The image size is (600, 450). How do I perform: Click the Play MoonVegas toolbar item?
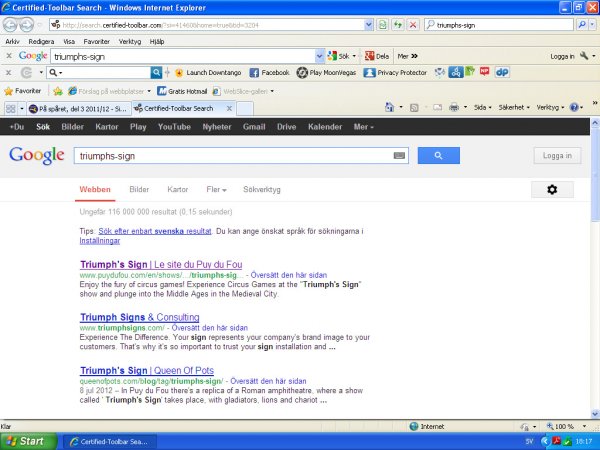pyautogui.click(x=326, y=72)
